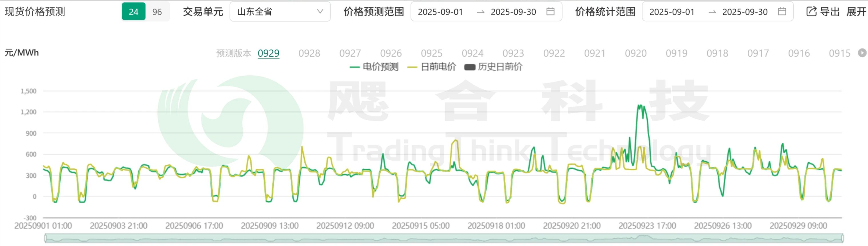Select forecast version 0915
The image size is (868, 246).
click(x=839, y=53)
